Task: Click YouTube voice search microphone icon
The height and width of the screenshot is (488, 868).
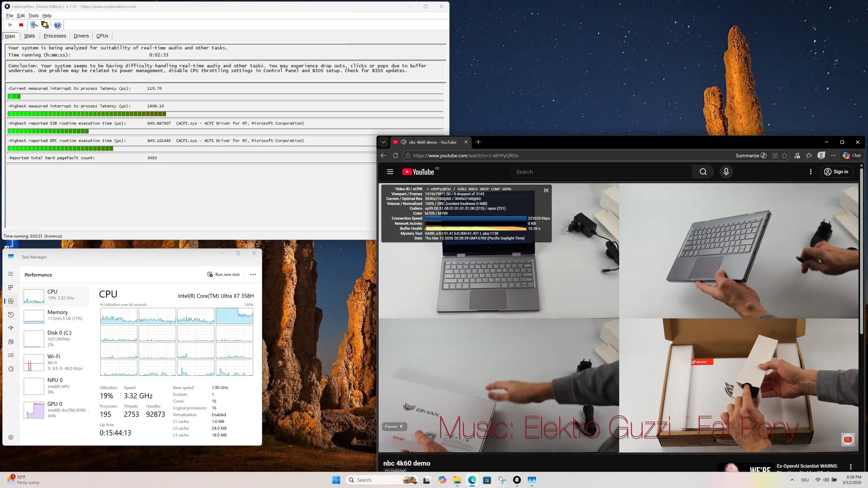Action: click(x=726, y=172)
